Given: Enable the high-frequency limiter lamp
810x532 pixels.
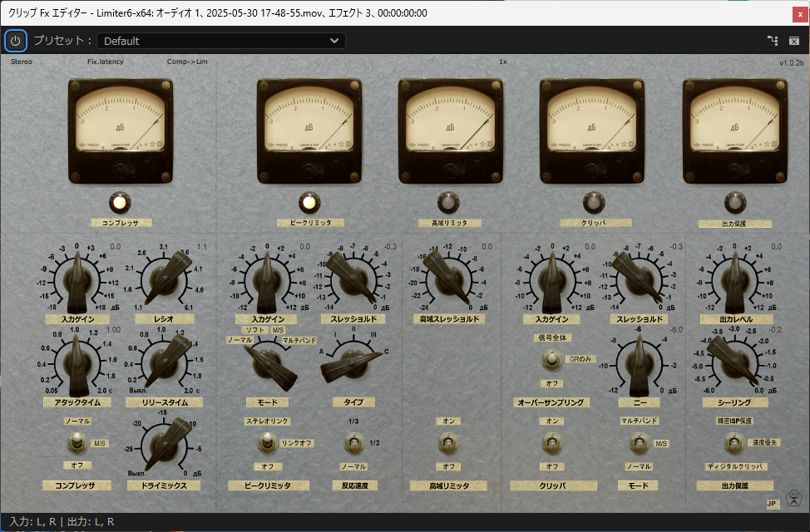Looking at the screenshot, I should coord(449,202).
